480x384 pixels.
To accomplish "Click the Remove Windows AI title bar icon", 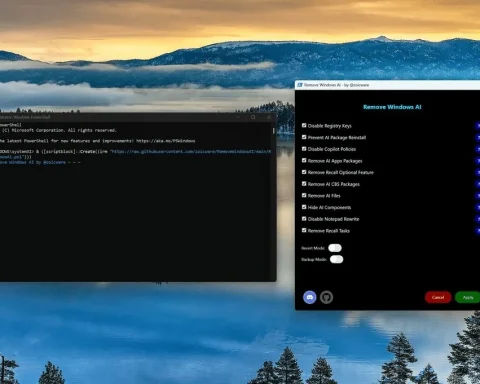I will coord(300,85).
